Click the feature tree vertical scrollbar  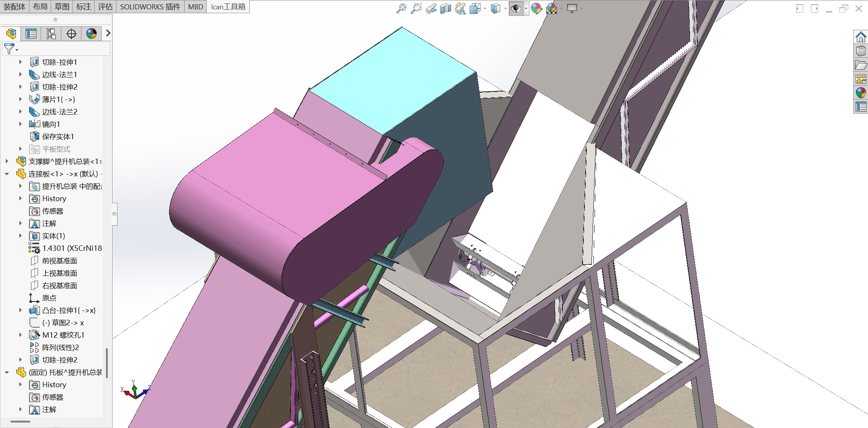click(x=107, y=363)
